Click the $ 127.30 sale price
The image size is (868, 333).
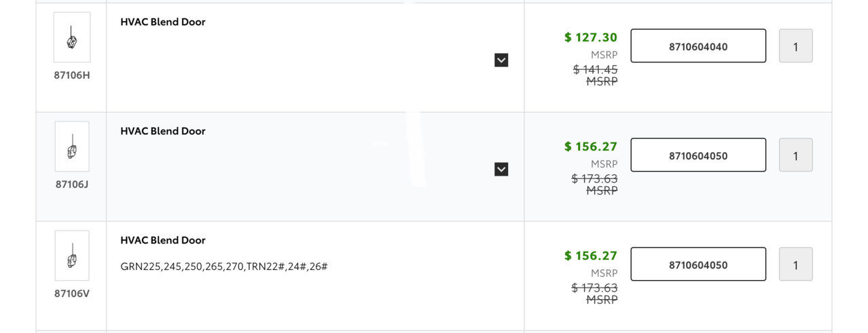(591, 37)
